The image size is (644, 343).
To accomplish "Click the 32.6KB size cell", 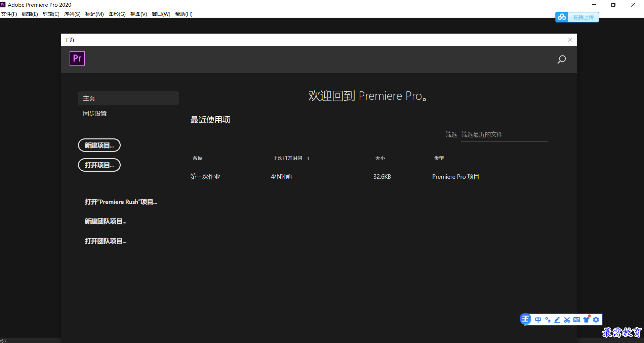I will click(x=382, y=177).
